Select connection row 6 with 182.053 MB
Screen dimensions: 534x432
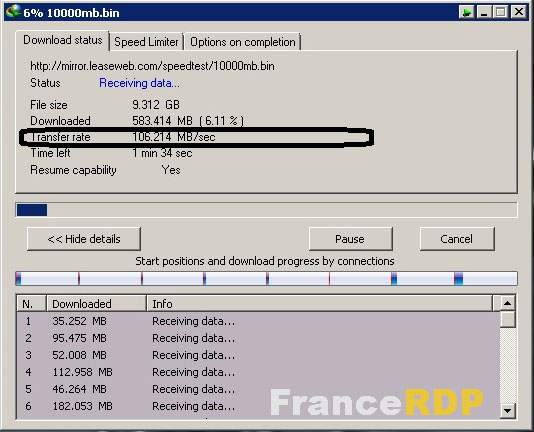(258, 406)
